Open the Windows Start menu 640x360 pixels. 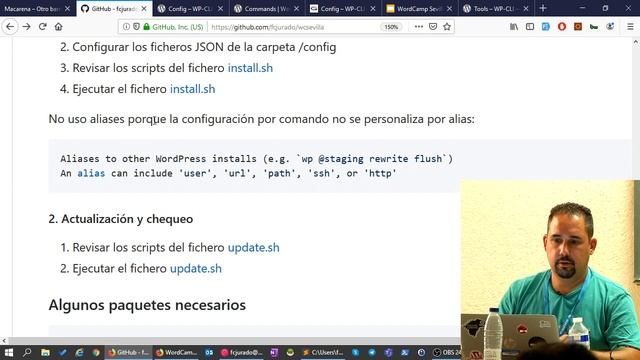[9, 352]
